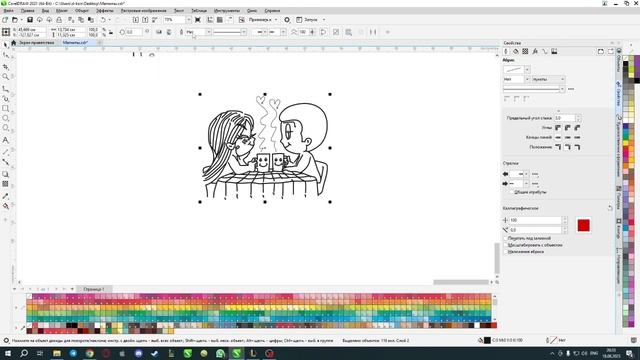The width and height of the screenshot is (640, 360).
Task: Click the line style settings '...' button
Action: click(x=571, y=89)
